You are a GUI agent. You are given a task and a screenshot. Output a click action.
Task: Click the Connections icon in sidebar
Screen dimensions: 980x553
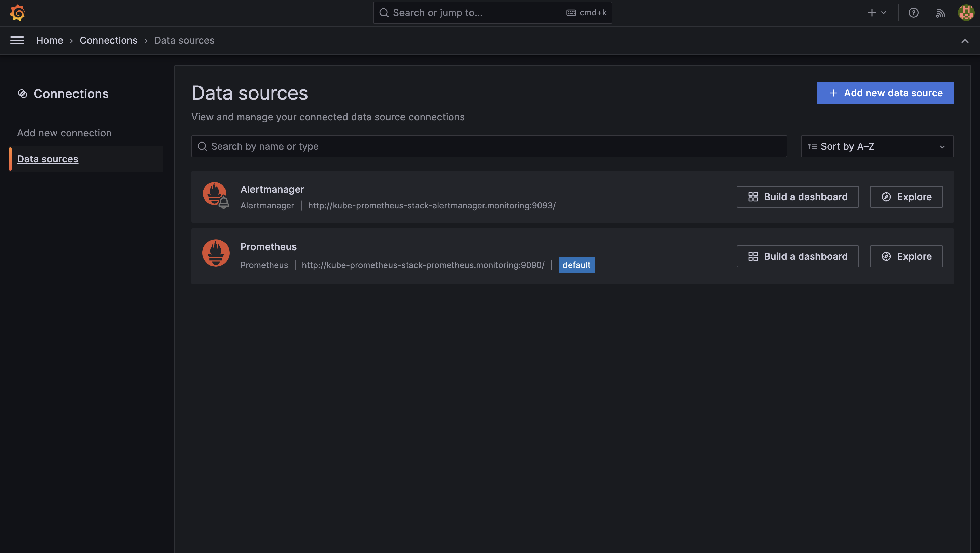[23, 94]
